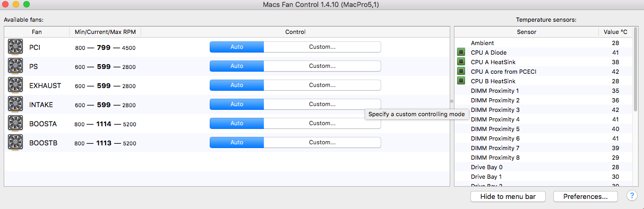This screenshot has width=644, height=209.
Task: Select the INTAKE fan icon
Action: (15, 104)
